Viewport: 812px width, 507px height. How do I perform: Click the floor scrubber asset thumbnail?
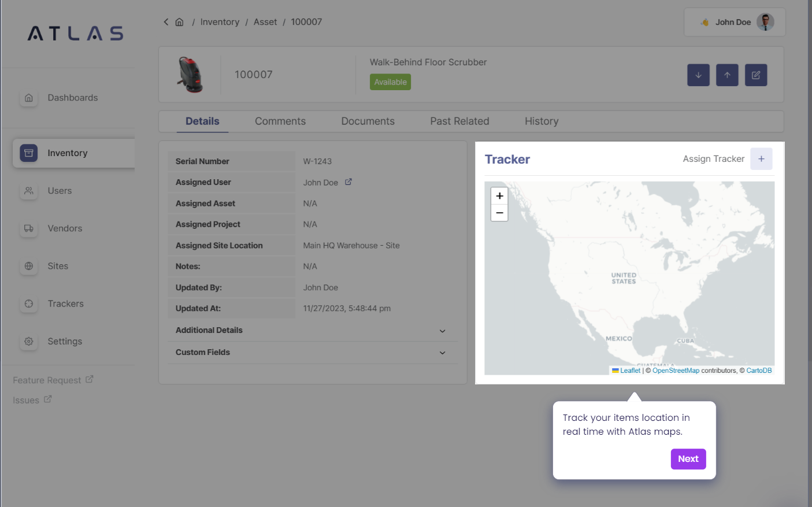click(x=190, y=75)
